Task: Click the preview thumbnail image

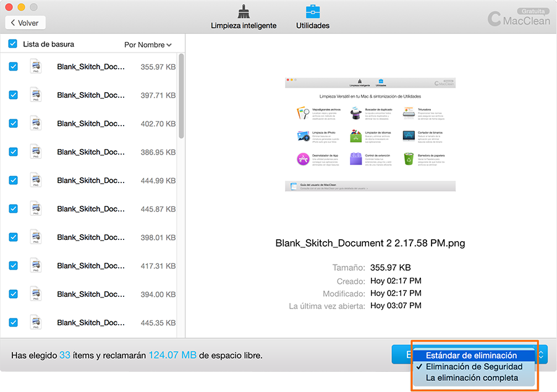Action: click(x=370, y=134)
